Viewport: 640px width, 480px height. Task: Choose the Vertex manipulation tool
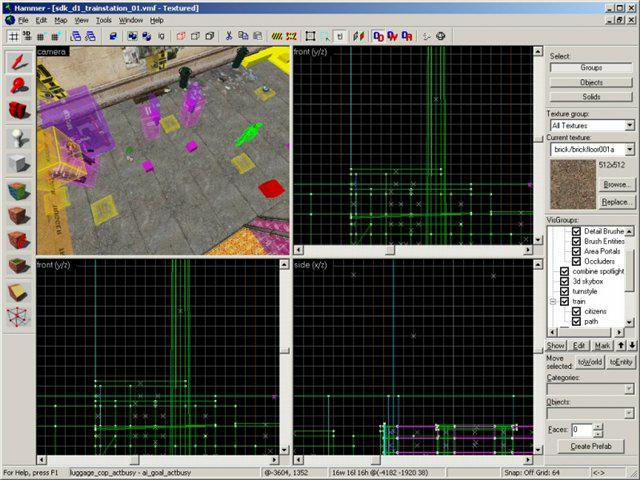coord(17,317)
